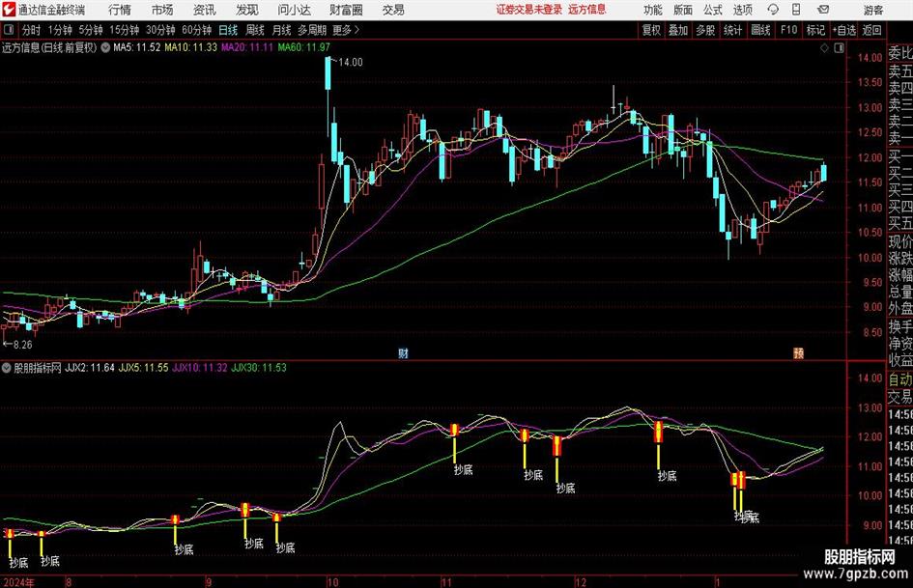The image size is (913, 588).
Task: Add stock with +自选 button
Action: pyautogui.click(x=843, y=30)
